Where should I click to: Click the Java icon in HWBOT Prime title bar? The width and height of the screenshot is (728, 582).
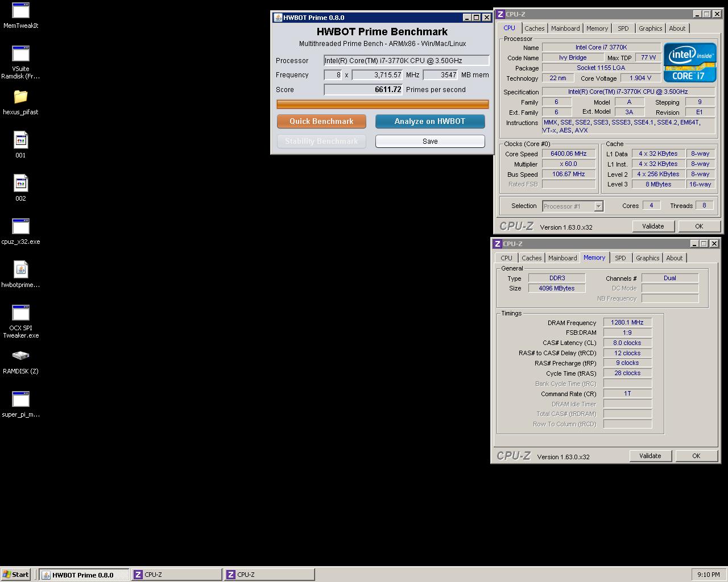pyautogui.click(x=278, y=18)
